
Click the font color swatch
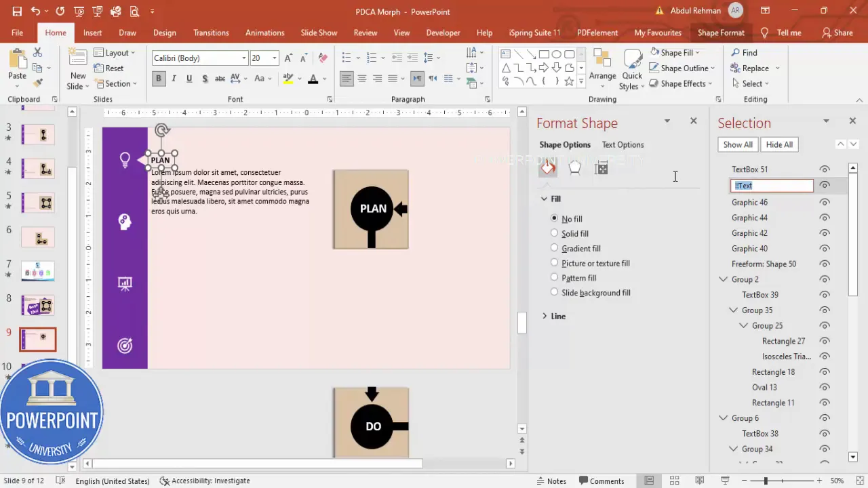(x=313, y=79)
